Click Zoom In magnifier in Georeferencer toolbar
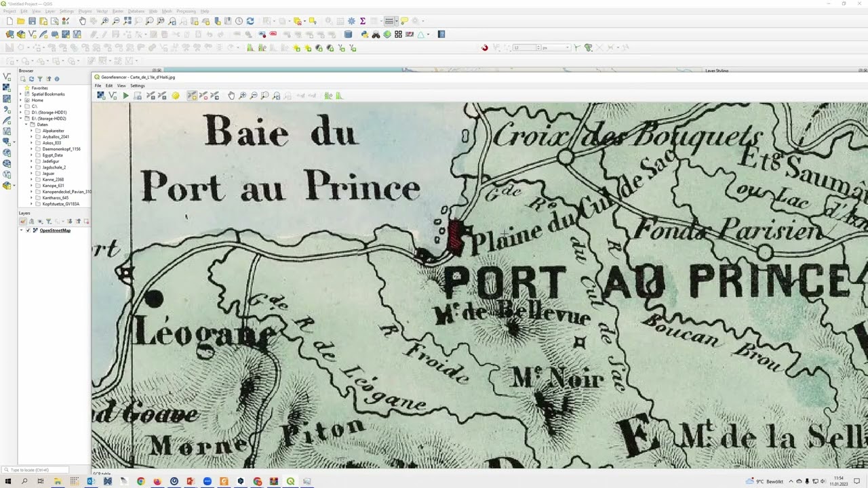The image size is (868, 488). click(242, 96)
